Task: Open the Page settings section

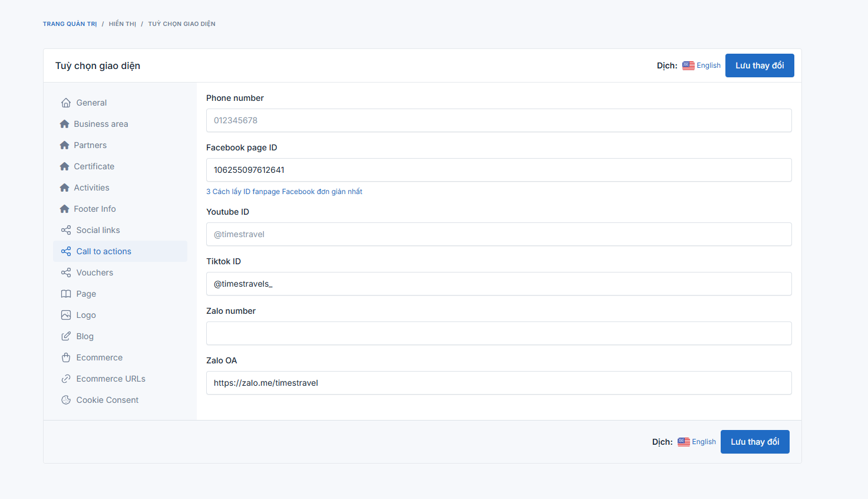Action: [120, 294]
